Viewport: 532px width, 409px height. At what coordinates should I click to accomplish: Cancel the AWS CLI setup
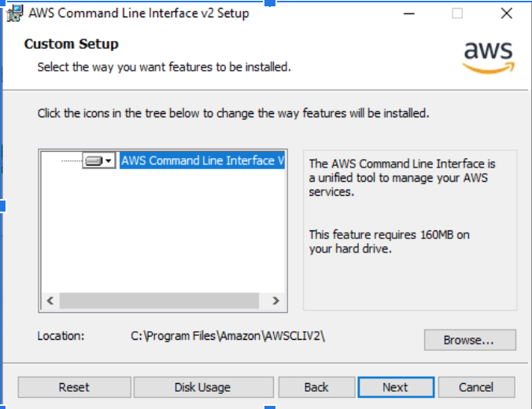pyautogui.click(x=476, y=387)
